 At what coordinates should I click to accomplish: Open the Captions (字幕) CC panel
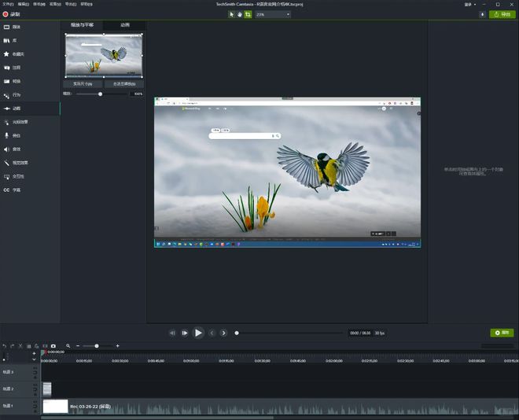coord(16,190)
